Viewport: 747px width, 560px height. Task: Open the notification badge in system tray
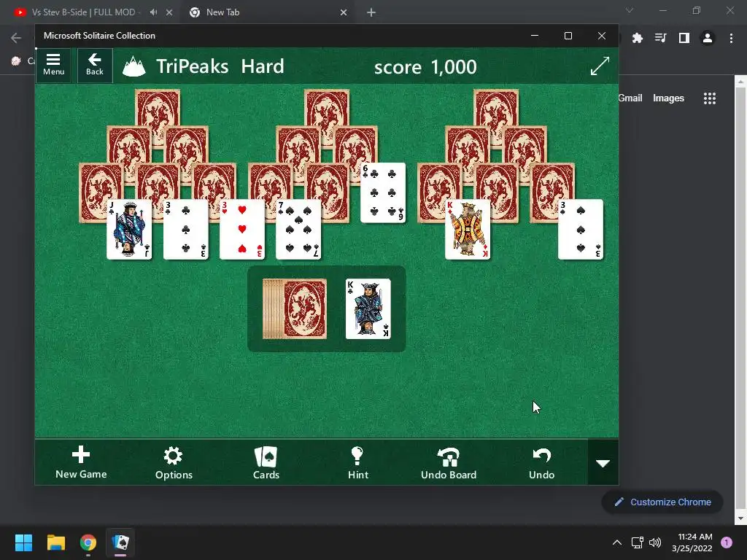point(727,542)
